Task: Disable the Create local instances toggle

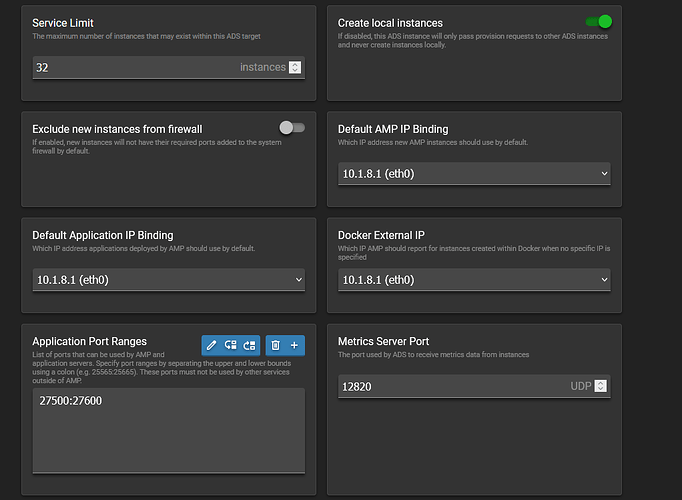Action: coord(598,21)
